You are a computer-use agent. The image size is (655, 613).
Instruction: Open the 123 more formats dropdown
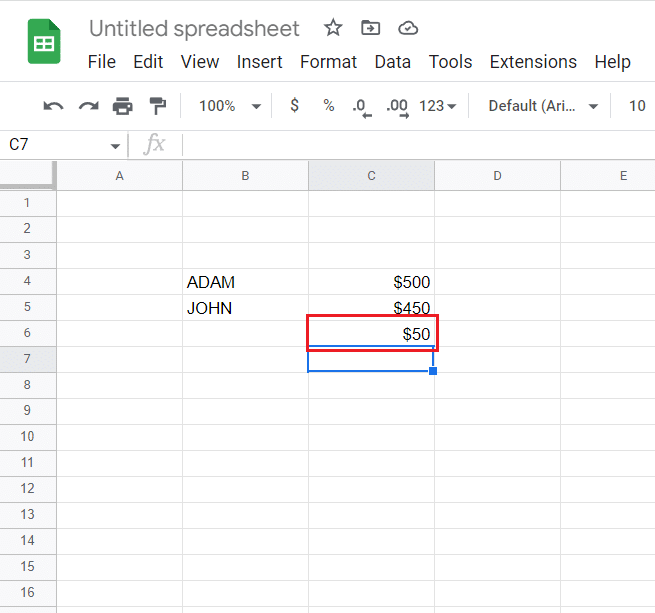(437, 106)
